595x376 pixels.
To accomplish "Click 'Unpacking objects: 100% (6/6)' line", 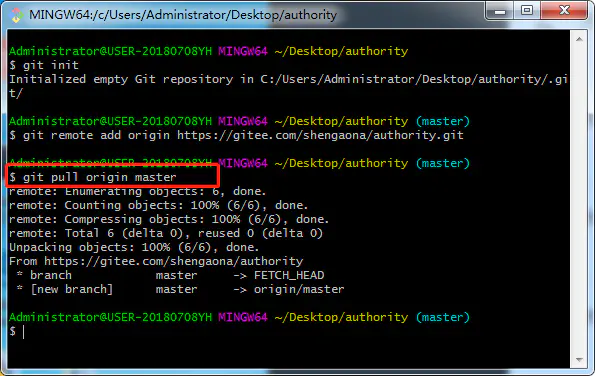I will point(134,247).
